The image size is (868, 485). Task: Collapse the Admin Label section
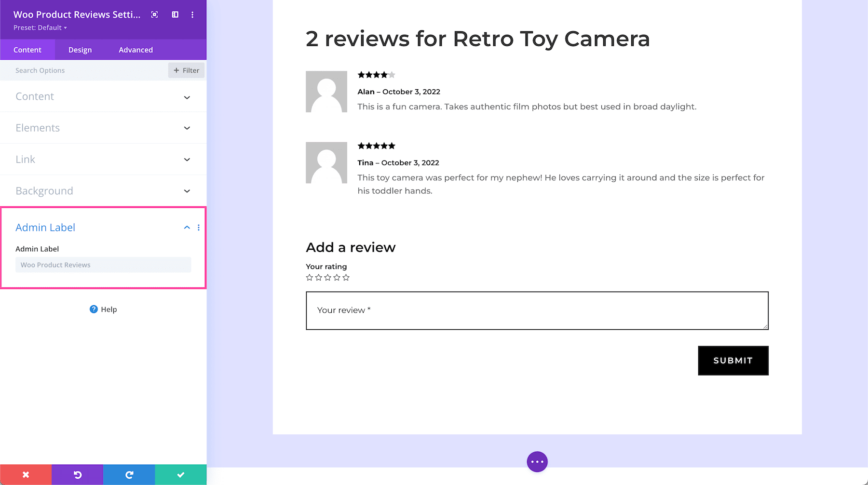pyautogui.click(x=187, y=227)
